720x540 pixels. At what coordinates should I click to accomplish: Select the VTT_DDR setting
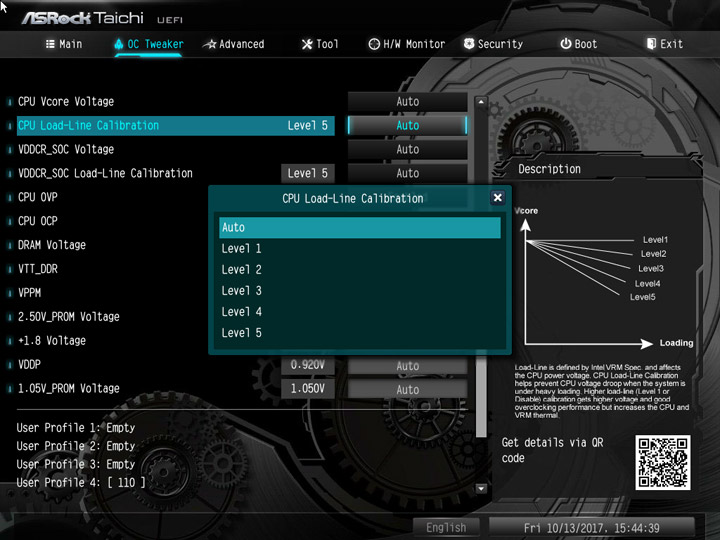(x=38, y=269)
